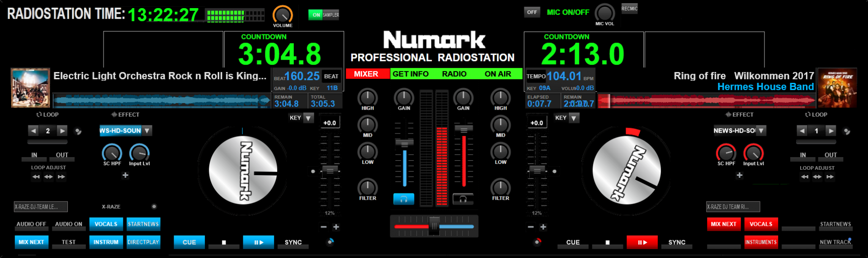
Task: Click the right channel GAIN knob
Action: click(x=463, y=97)
